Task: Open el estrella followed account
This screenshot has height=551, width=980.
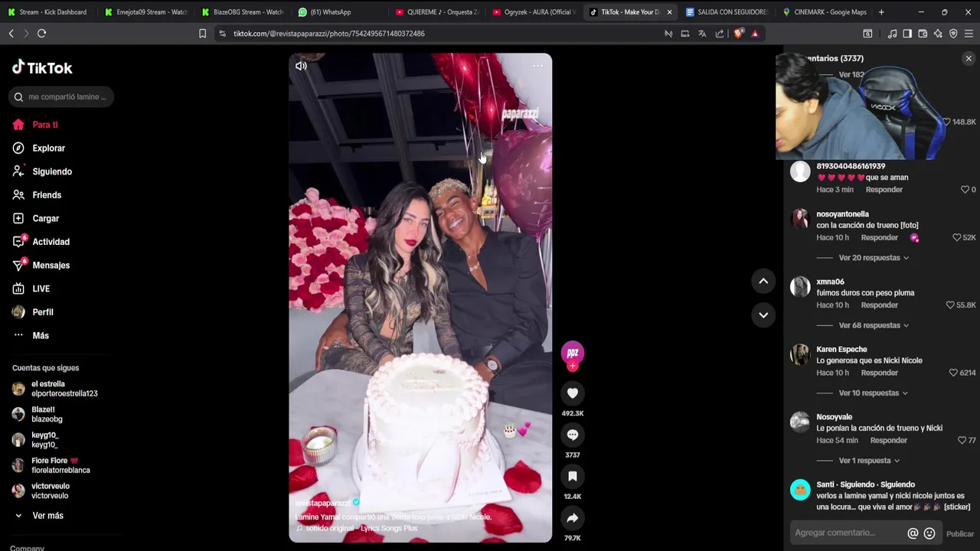Action: pyautogui.click(x=55, y=389)
